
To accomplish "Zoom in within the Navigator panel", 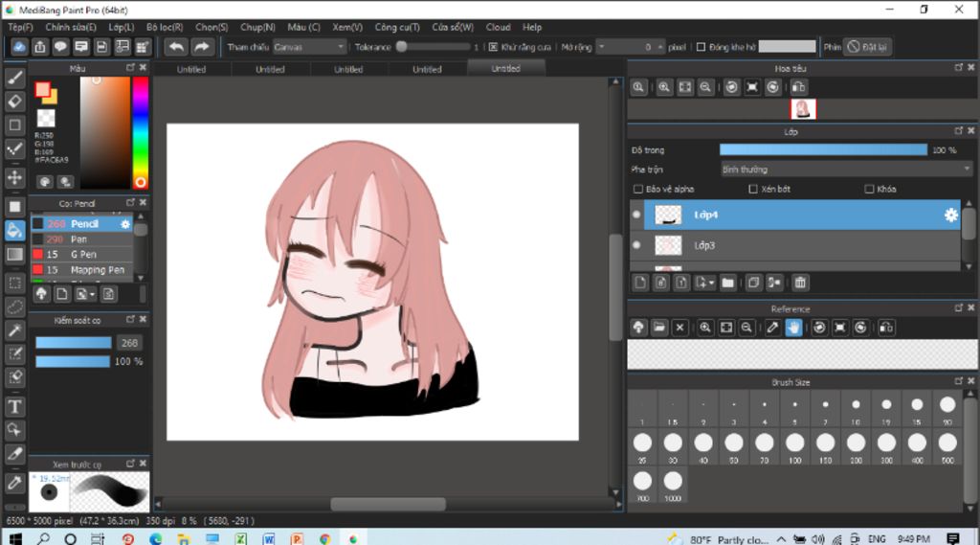I will 664,87.
